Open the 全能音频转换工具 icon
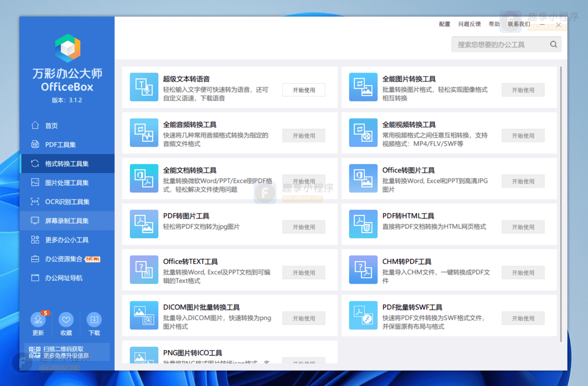 click(144, 133)
